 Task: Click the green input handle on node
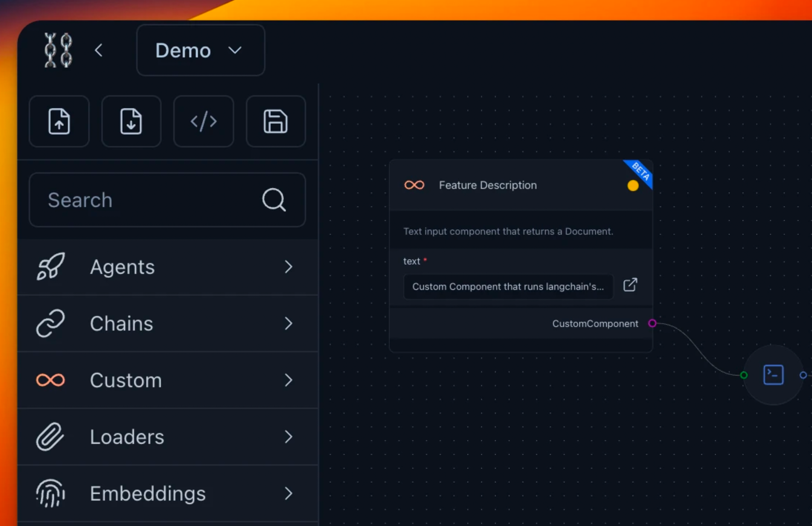click(x=744, y=375)
